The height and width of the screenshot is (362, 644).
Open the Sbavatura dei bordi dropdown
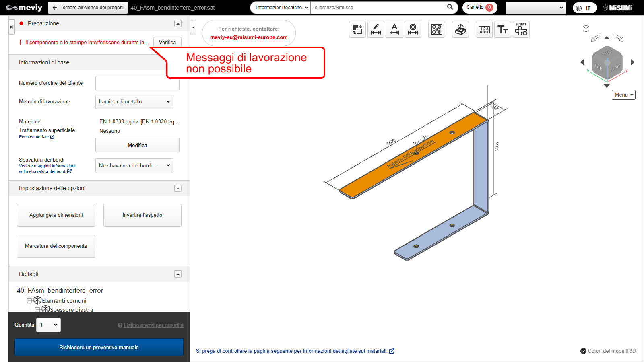[x=134, y=165]
